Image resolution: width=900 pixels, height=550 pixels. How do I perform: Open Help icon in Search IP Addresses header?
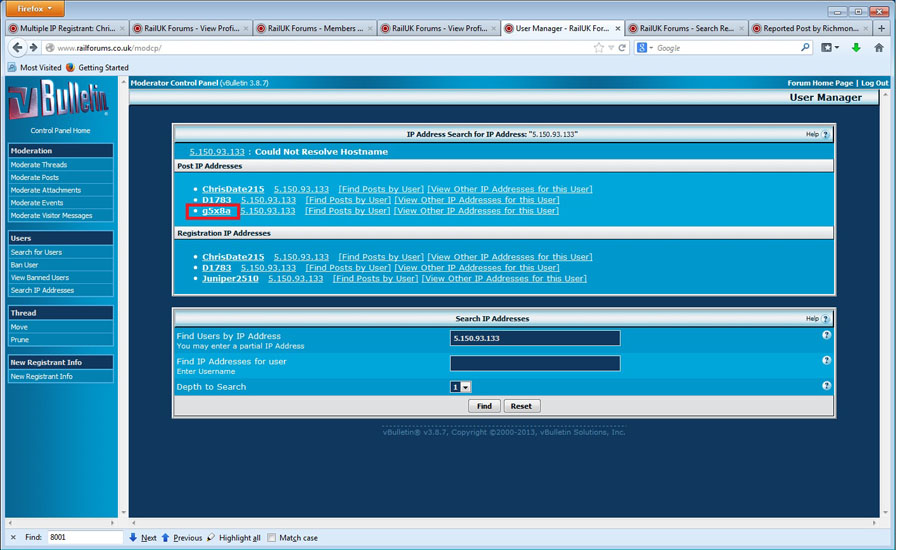(826, 319)
